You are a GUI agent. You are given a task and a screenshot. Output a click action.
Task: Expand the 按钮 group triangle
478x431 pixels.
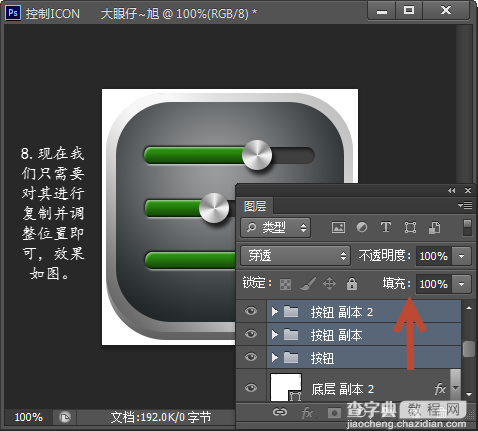pyautogui.click(x=275, y=358)
